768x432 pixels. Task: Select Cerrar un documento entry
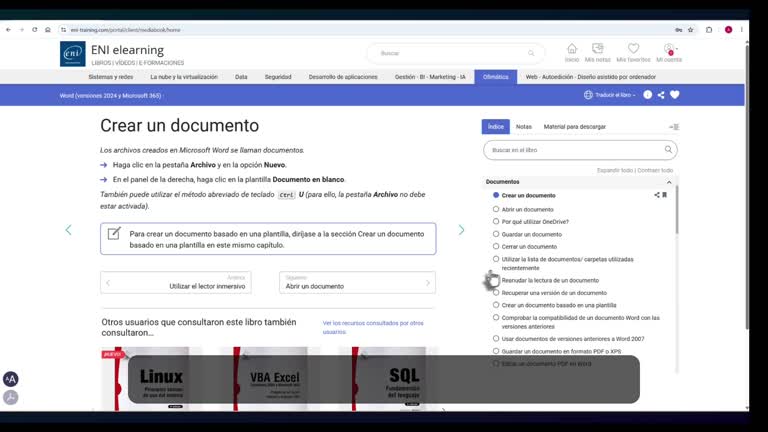tap(529, 247)
